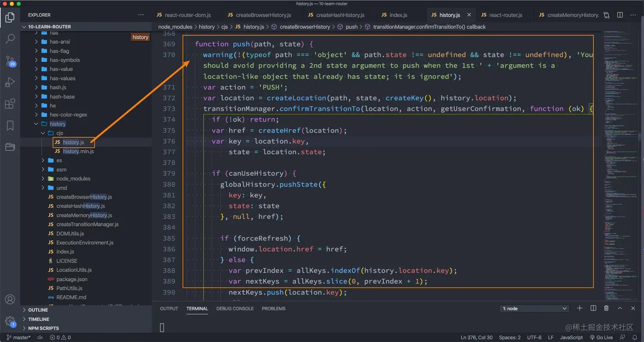This screenshot has height=342, width=644.
Task: Open the terminal selector dropdown "1: node"
Action: click(535, 308)
